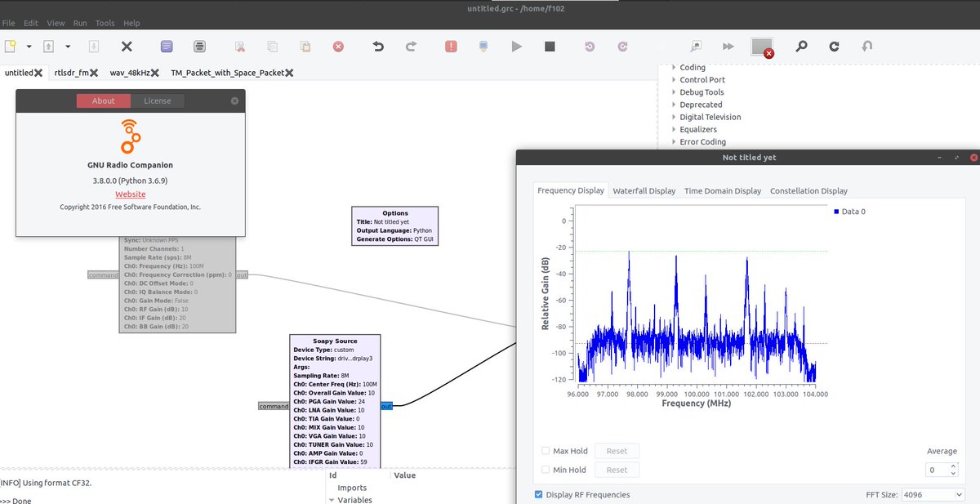Delete the selected element
980x504 pixels.
[x=338, y=47]
